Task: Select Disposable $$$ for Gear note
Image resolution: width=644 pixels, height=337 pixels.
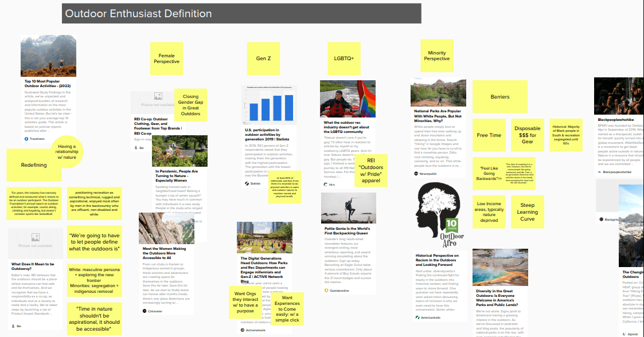Action: tap(528, 135)
